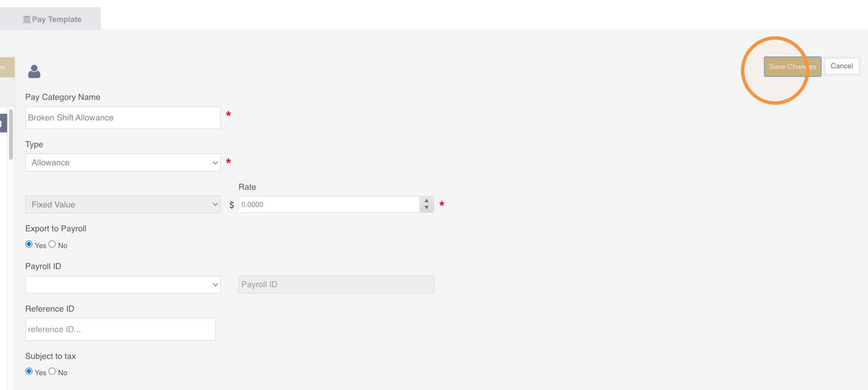The width and height of the screenshot is (868, 390).
Task: Click the Pay Category Name field
Action: pyautogui.click(x=123, y=118)
